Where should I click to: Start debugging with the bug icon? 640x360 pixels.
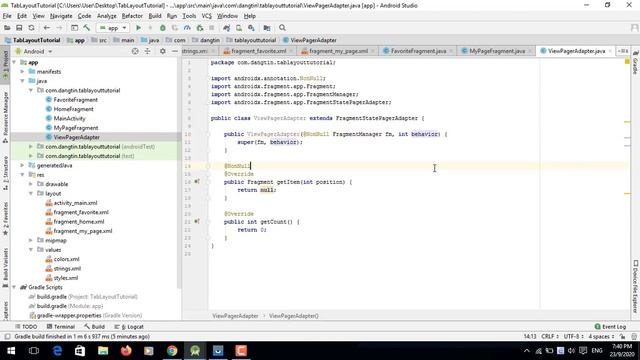click(162, 28)
